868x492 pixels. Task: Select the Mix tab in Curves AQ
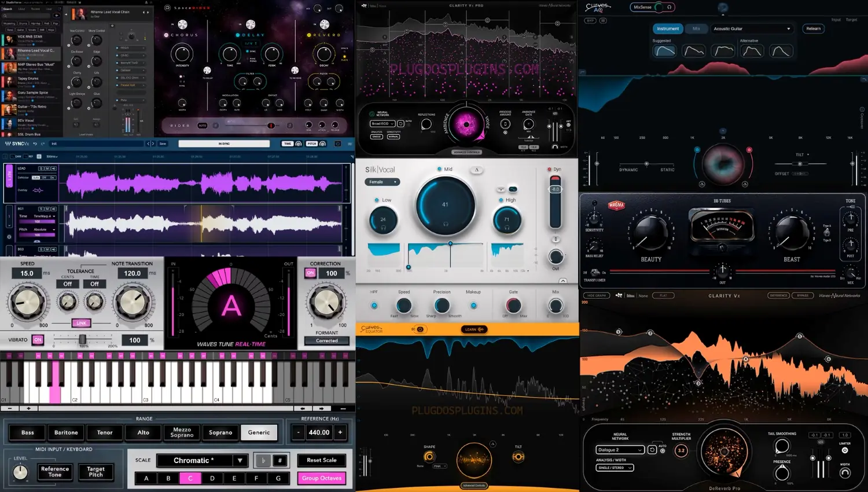coord(696,28)
